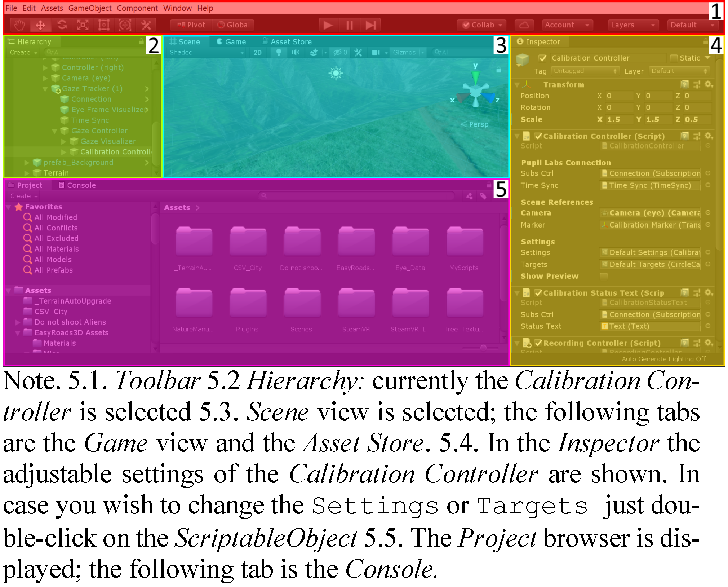This screenshot has height=587, width=728.
Task: Open the Tag Untagged dropdown
Action: 585,71
